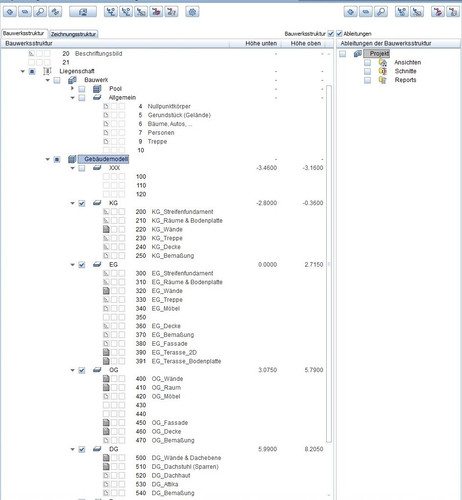Click the Ableitungen der Bauwerksstruktur header
This screenshot has width=462, height=500.
click(399, 43)
